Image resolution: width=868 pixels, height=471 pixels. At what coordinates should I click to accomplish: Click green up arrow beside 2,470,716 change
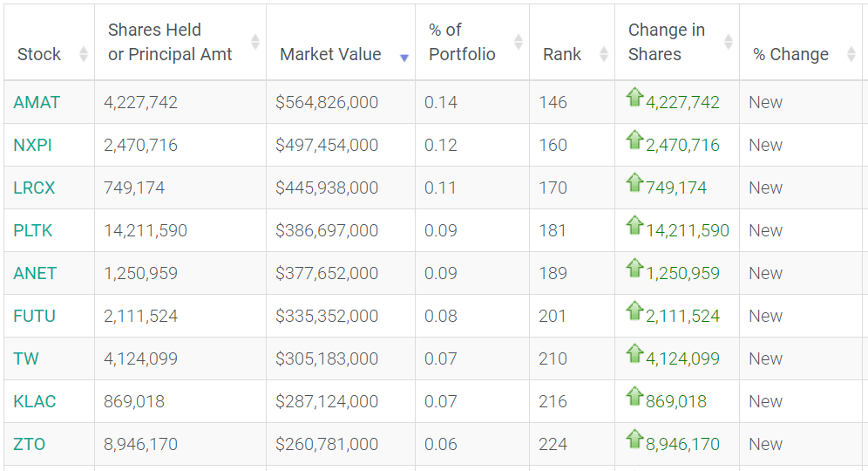click(x=634, y=140)
